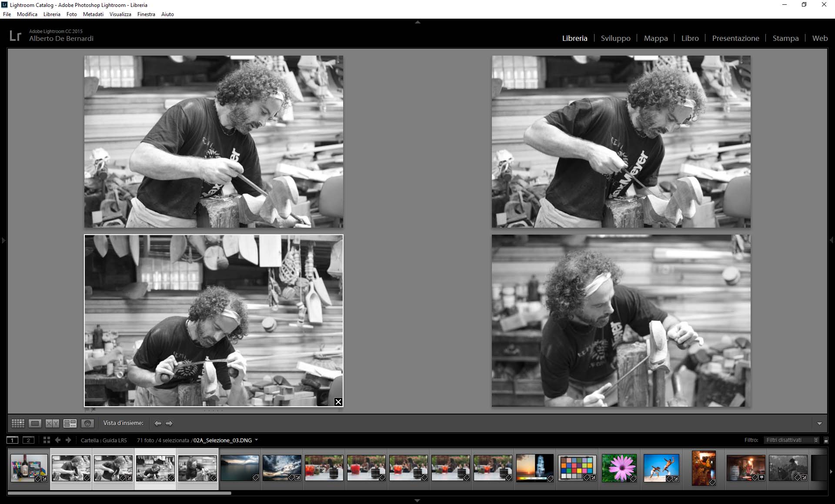Switch to the Sviluppo module
This screenshot has width=835, height=504.
pos(615,38)
